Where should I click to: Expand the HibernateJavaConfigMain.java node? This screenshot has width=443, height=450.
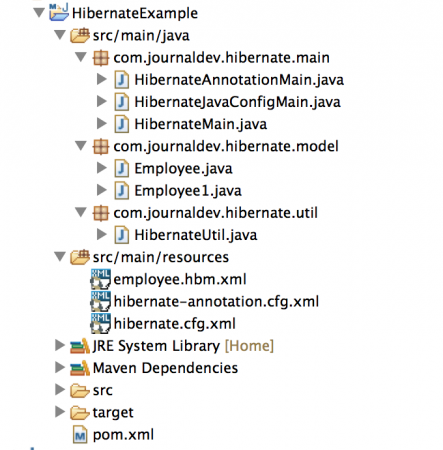coord(102,101)
